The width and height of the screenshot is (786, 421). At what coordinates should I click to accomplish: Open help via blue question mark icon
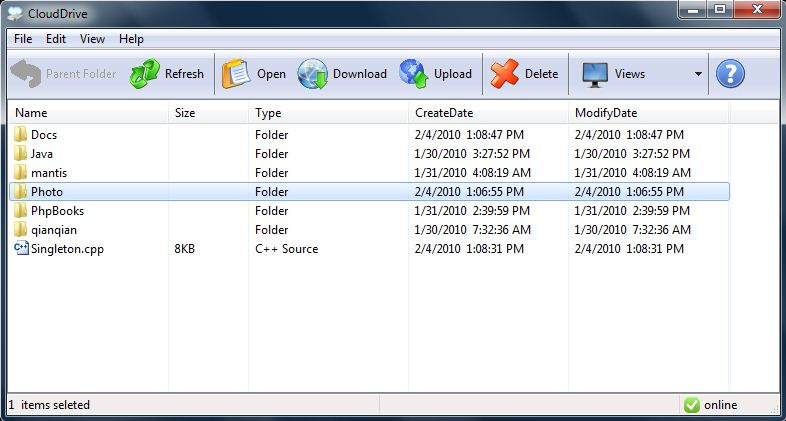730,74
